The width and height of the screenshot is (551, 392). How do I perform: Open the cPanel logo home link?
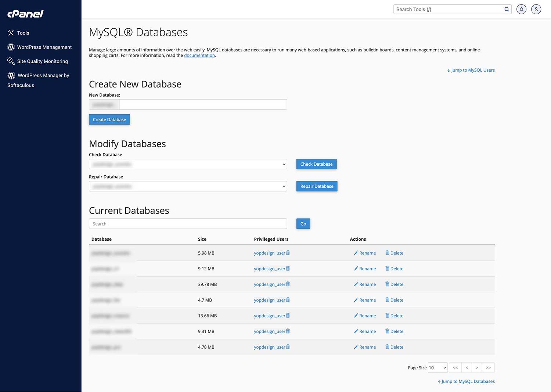click(25, 14)
